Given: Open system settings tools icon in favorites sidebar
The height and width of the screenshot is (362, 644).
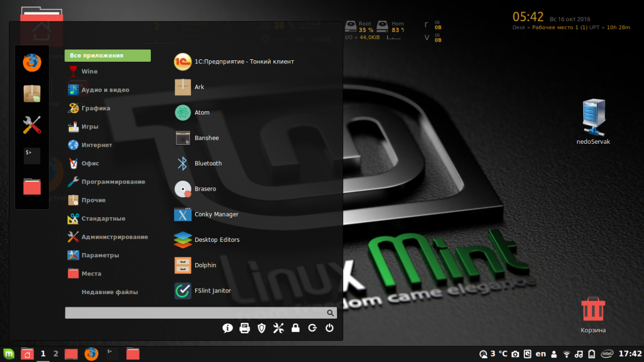Looking at the screenshot, I should [x=32, y=125].
